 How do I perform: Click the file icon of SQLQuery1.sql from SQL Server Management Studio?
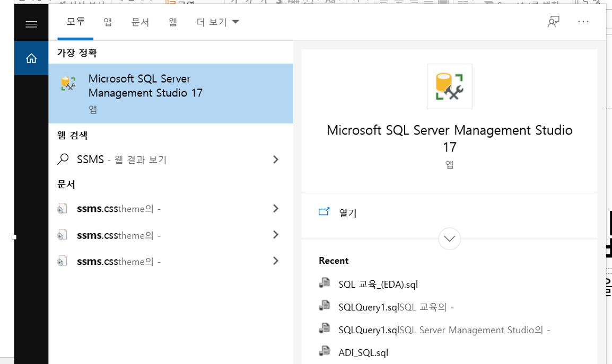tap(325, 329)
